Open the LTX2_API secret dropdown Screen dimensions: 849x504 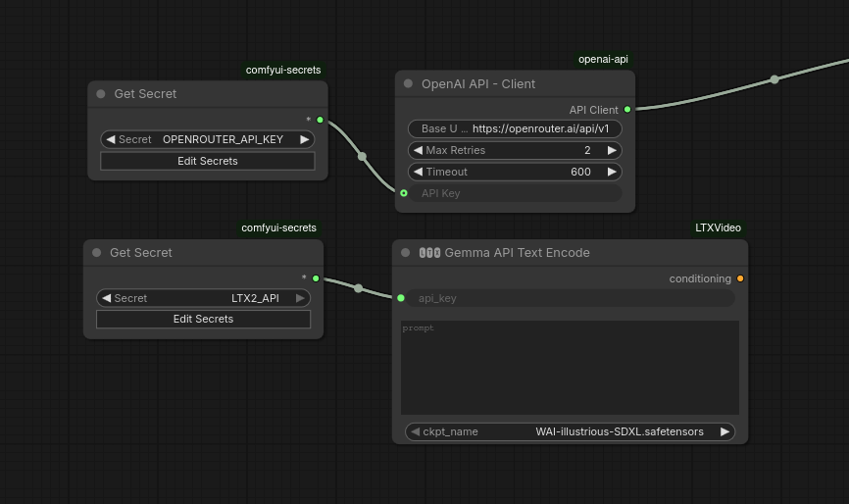203,298
